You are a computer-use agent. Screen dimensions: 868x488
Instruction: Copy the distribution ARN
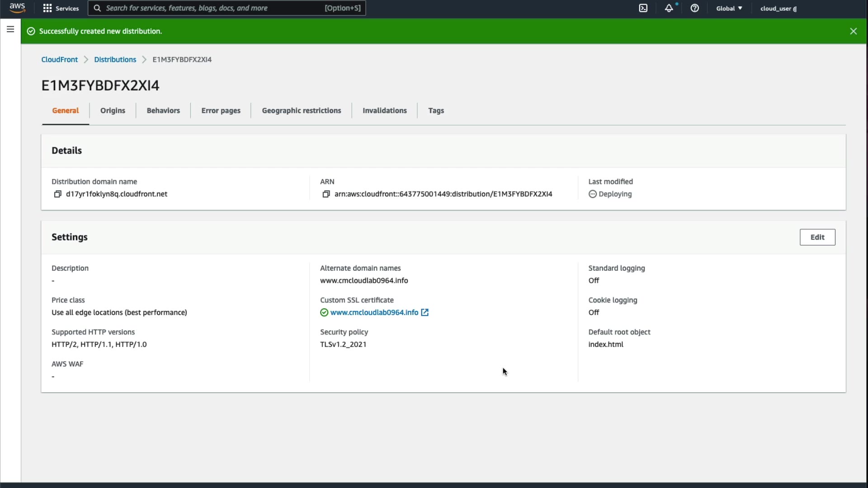(x=326, y=194)
